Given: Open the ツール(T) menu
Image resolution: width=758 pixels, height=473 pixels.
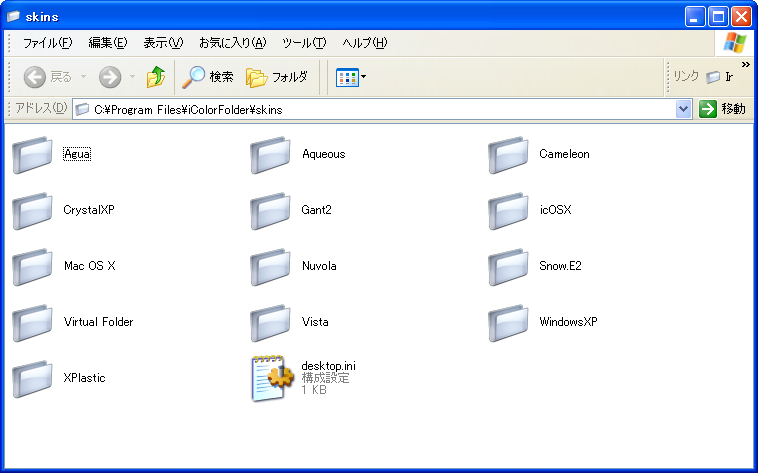Looking at the screenshot, I should click(x=304, y=43).
